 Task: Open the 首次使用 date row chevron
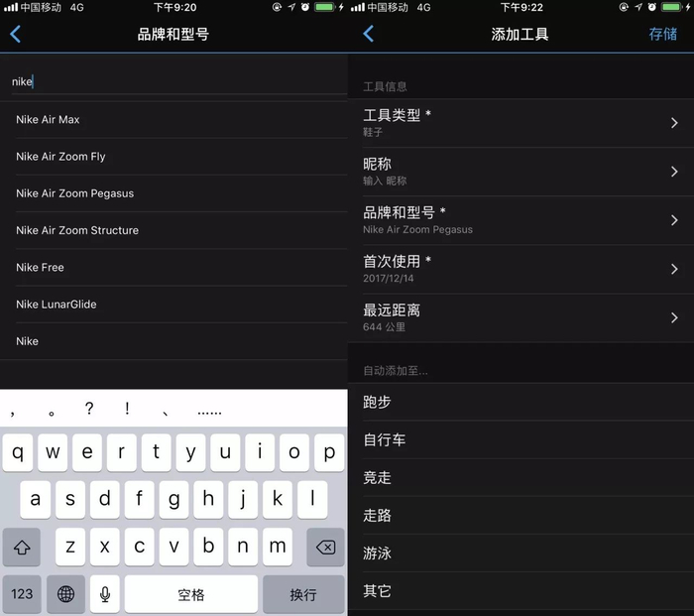tap(674, 269)
